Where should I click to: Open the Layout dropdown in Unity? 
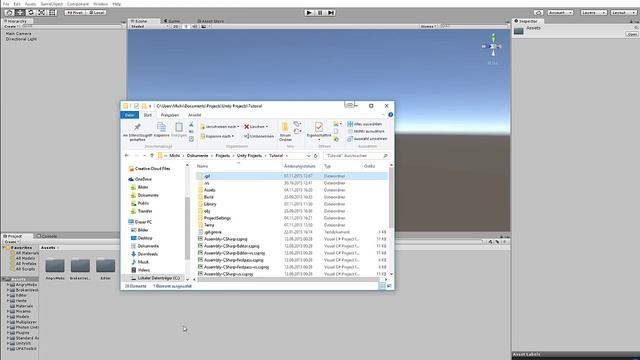point(624,13)
